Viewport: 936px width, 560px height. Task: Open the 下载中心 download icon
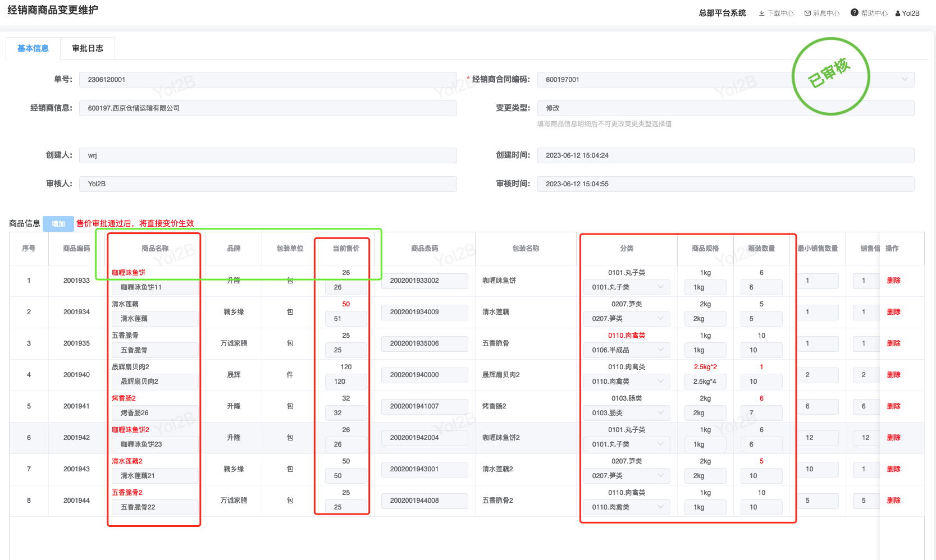point(761,13)
